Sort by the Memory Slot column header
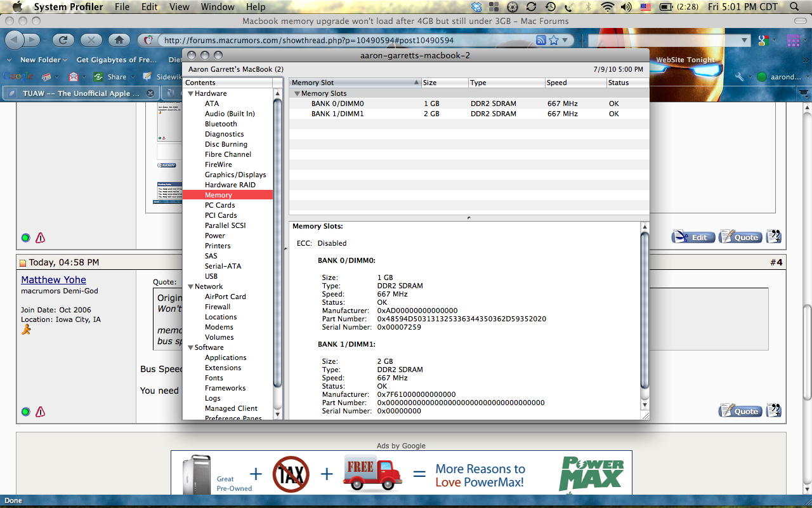 [355, 83]
